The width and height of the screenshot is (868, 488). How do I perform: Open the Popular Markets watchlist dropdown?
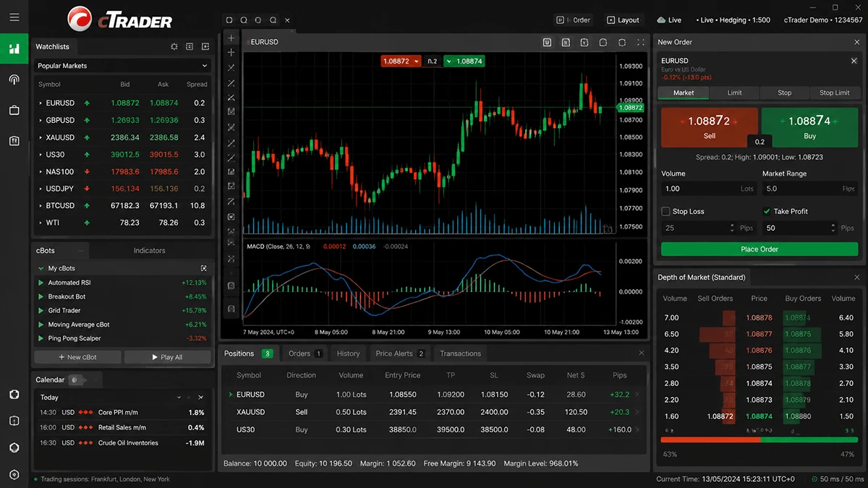click(x=122, y=66)
